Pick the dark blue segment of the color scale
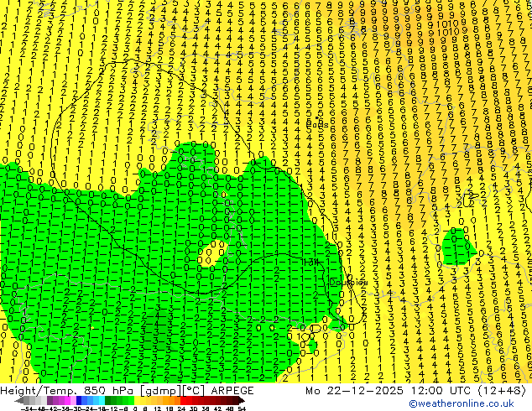Screen dimensions: 532x411 coord(79,400)
